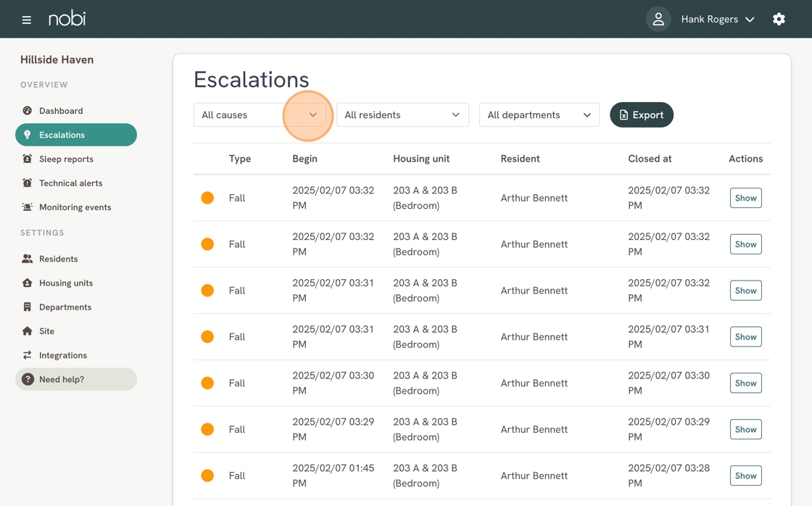This screenshot has width=812, height=506.
Task: Open the Residents settings page
Action: click(76, 259)
